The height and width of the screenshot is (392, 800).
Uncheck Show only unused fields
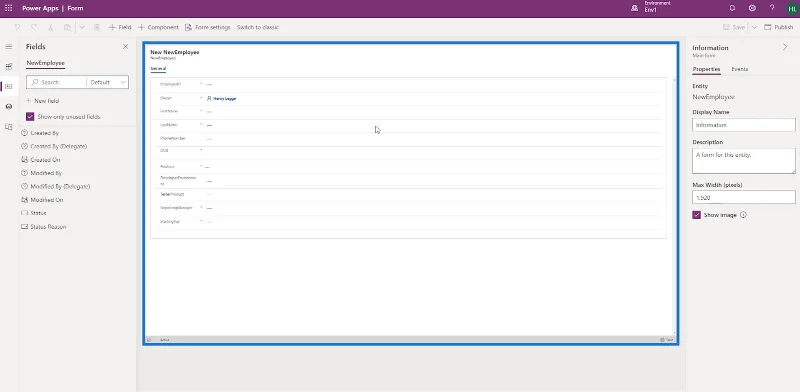coord(30,117)
